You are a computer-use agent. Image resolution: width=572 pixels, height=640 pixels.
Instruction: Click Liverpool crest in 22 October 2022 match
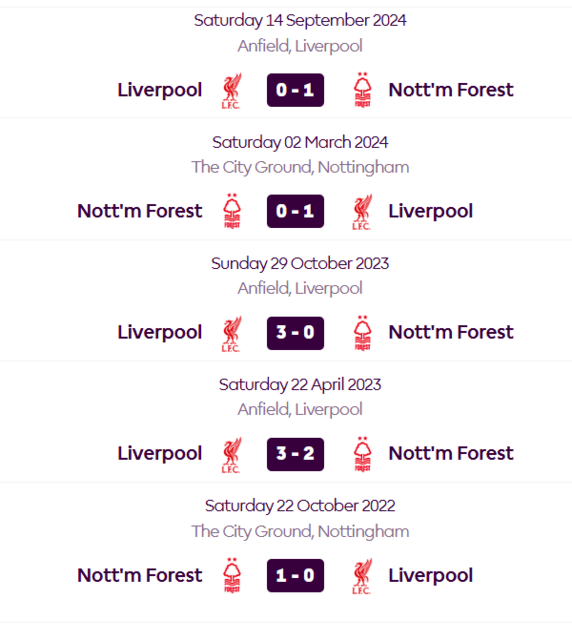click(362, 576)
